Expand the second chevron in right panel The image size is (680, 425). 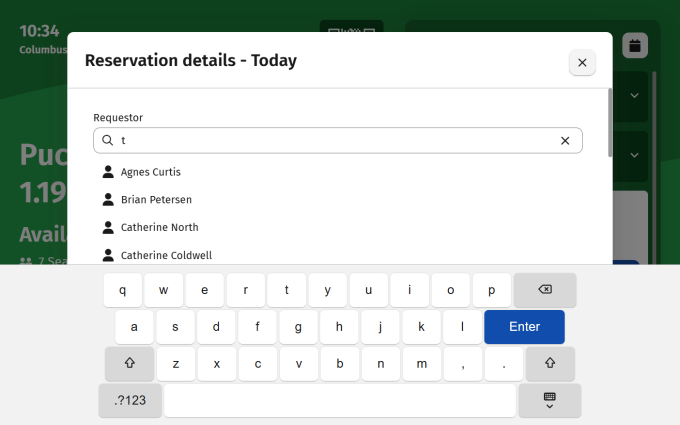[634, 154]
